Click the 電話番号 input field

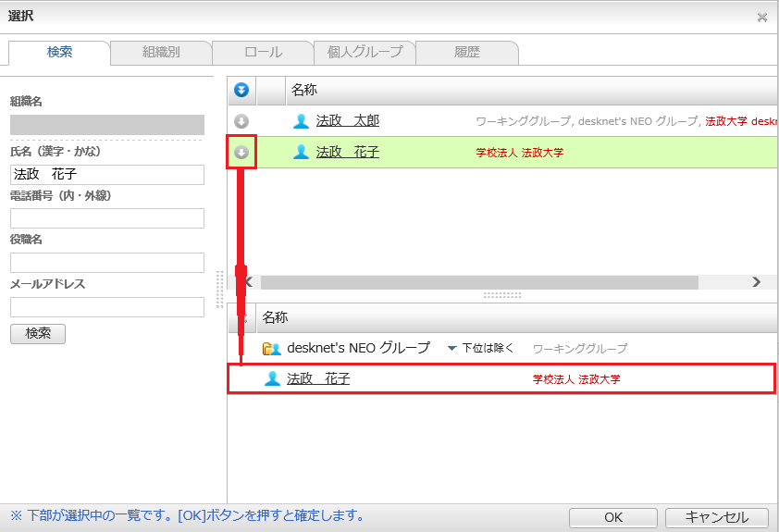coord(107,218)
